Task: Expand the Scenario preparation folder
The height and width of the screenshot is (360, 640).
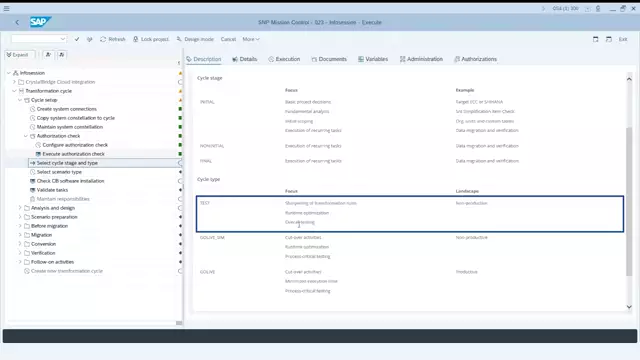Action: click(x=20, y=217)
